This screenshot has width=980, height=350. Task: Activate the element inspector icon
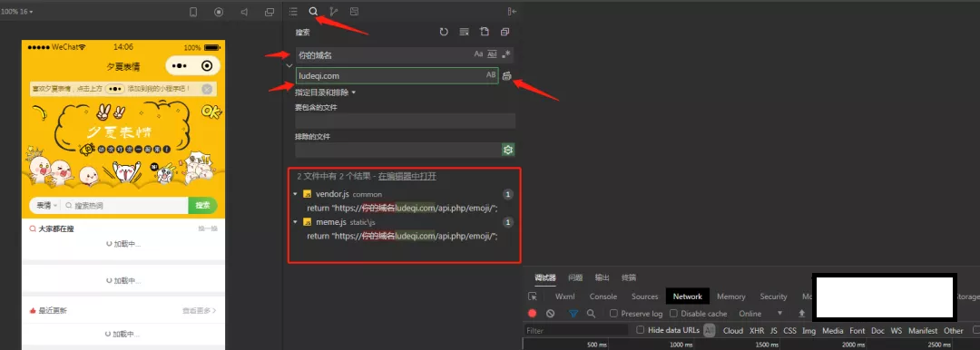[x=533, y=297]
